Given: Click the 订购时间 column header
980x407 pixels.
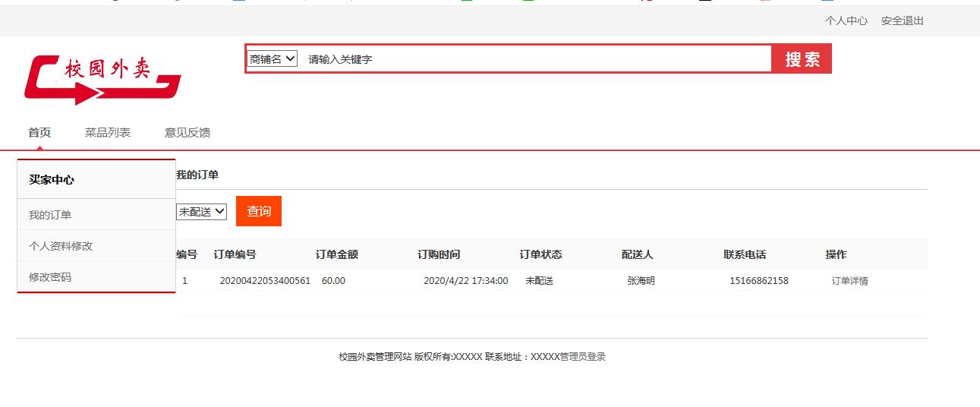Looking at the screenshot, I should pyautogui.click(x=439, y=254).
